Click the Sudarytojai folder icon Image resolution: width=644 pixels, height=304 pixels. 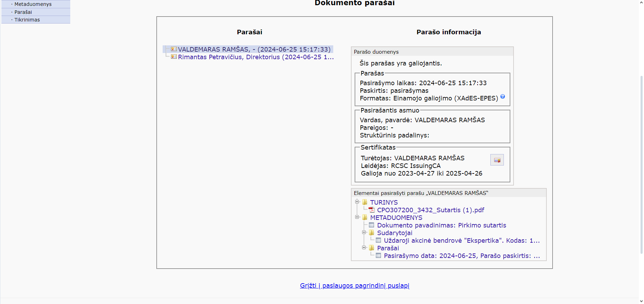(372, 233)
